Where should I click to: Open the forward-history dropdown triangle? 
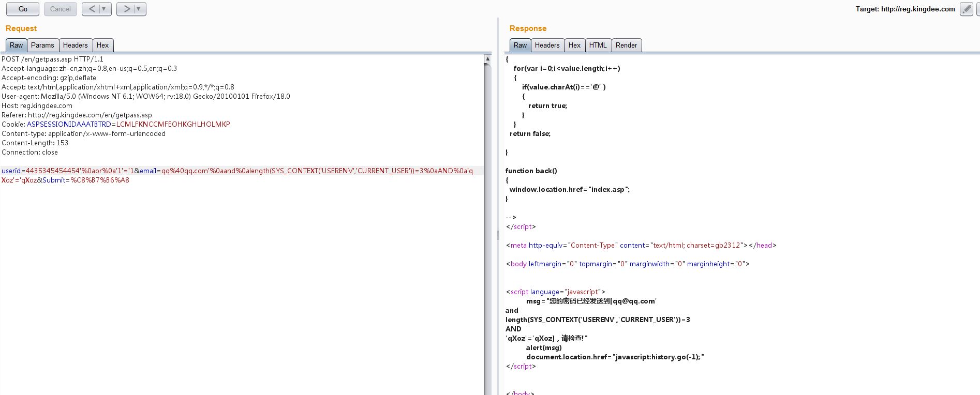(x=139, y=9)
